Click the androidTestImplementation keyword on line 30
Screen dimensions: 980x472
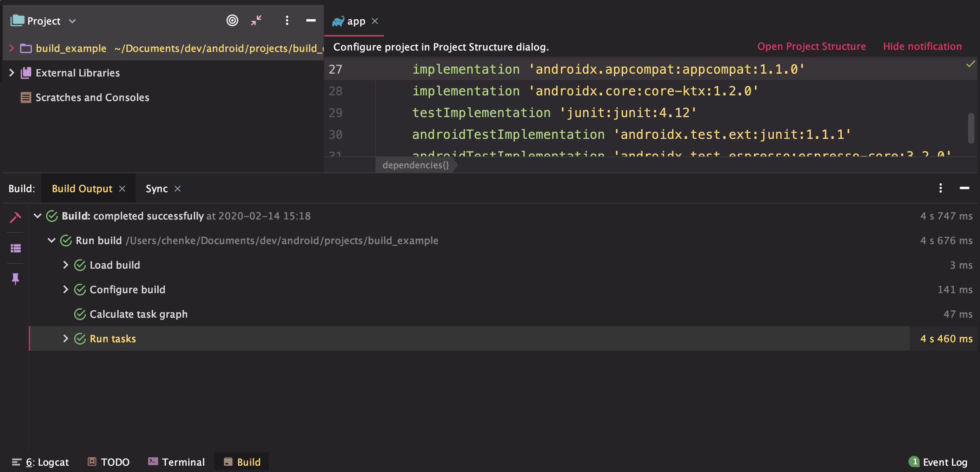point(508,135)
